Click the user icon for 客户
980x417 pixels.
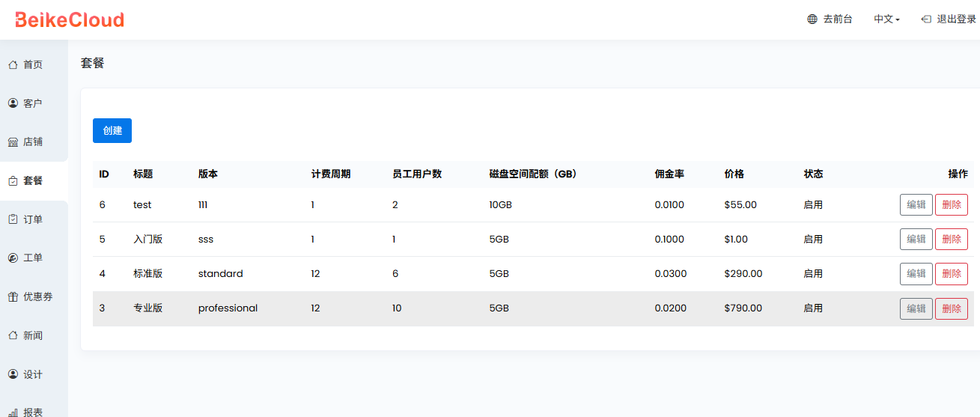point(13,103)
